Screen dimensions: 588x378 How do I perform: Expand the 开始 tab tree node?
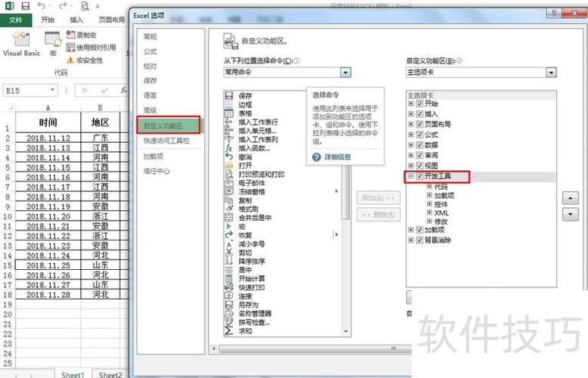click(410, 104)
